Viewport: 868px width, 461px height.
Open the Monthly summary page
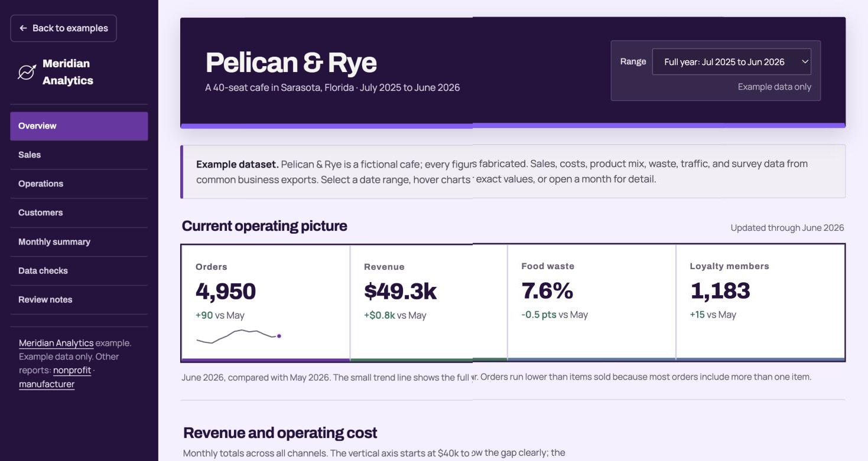click(79, 242)
